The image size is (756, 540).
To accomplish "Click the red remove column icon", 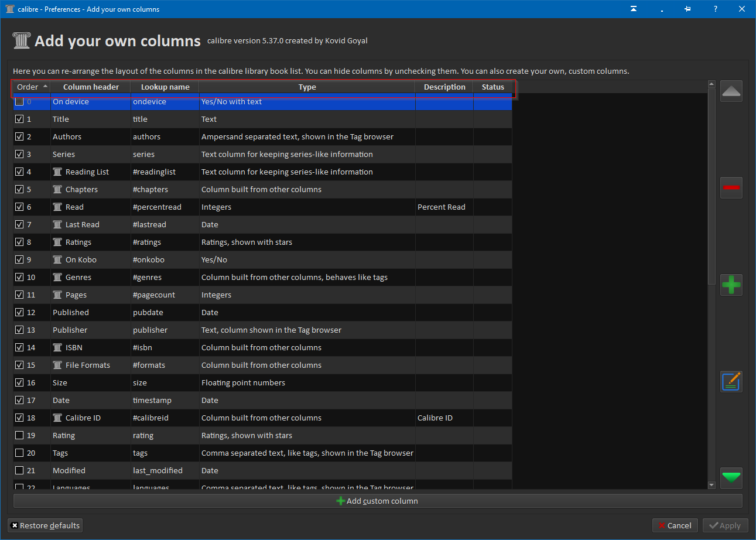I will pyautogui.click(x=731, y=187).
